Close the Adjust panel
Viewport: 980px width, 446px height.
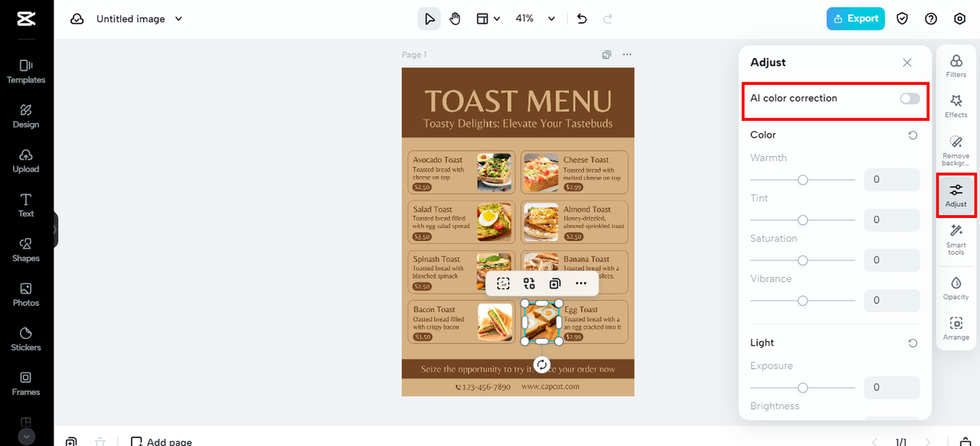(x=907, y=63)
